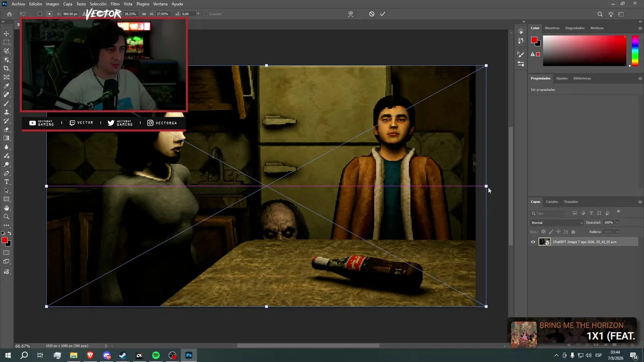Commit the transform with the checkmark

pyautogui.click(x=382, y=14)
